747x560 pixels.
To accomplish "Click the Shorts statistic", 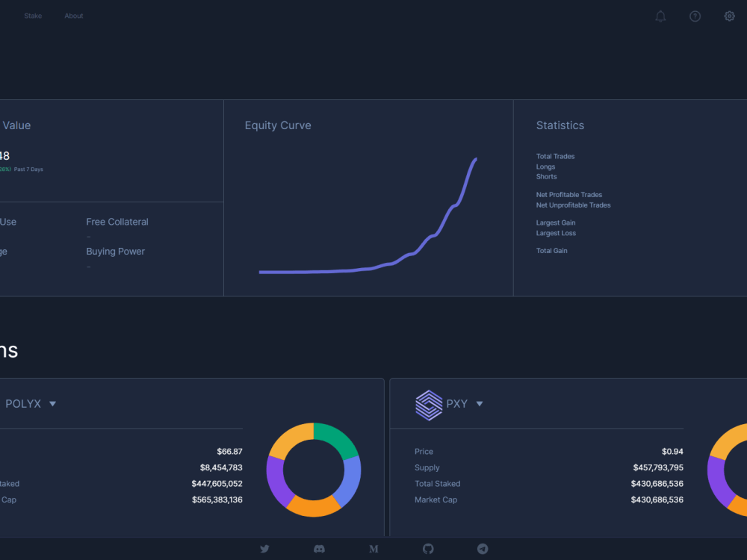I will coord(546,177).
